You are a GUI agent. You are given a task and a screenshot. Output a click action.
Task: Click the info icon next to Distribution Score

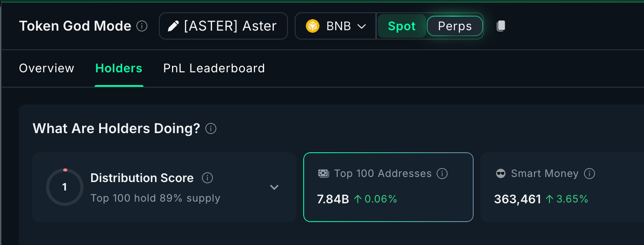coord(207,178)
